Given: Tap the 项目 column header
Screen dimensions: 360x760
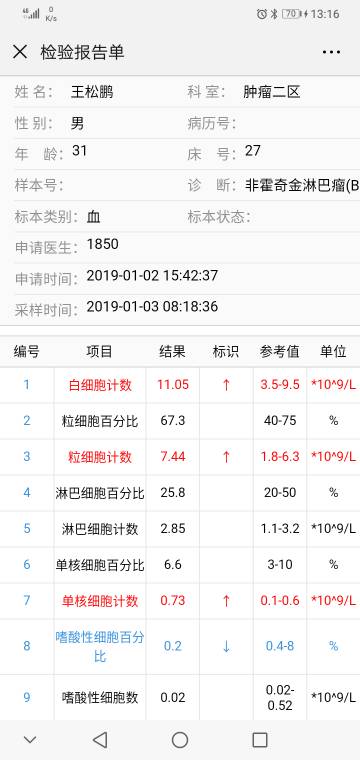Looking at the screenshot, I should coord(99,351).
